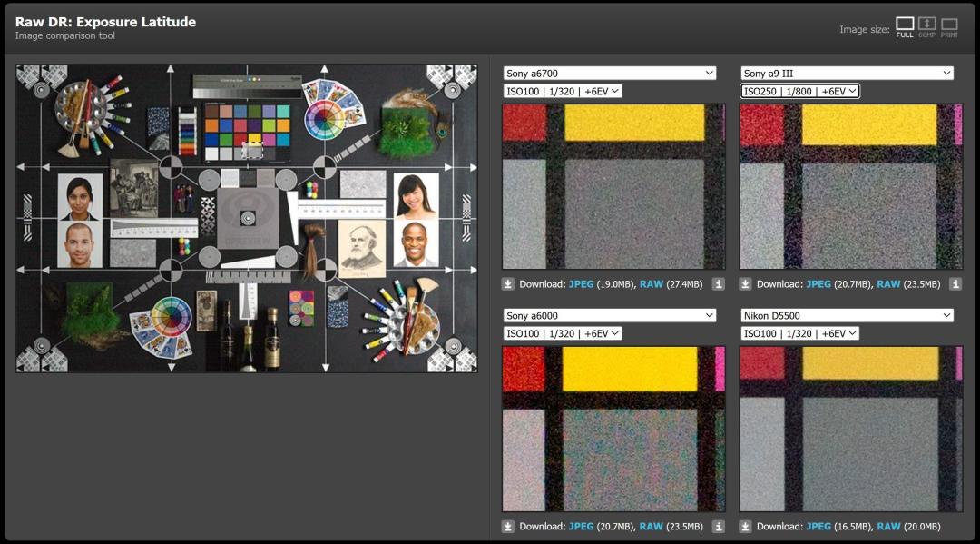Viewport: 980px width, 544px height.
Task: Select the PRINT image size icon
Action: pos(949,27)
